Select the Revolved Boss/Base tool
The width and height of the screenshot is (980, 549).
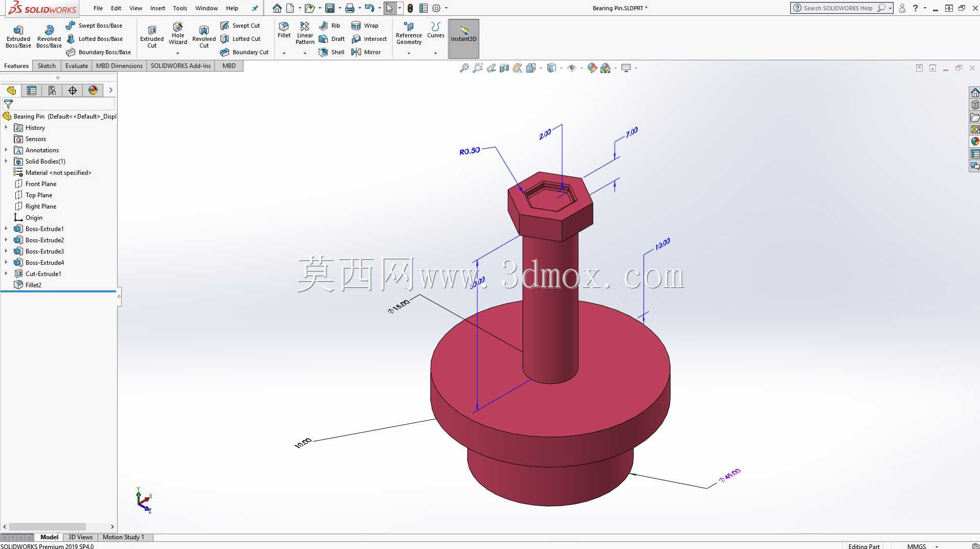pyautogui.click(x=49, y=36)
